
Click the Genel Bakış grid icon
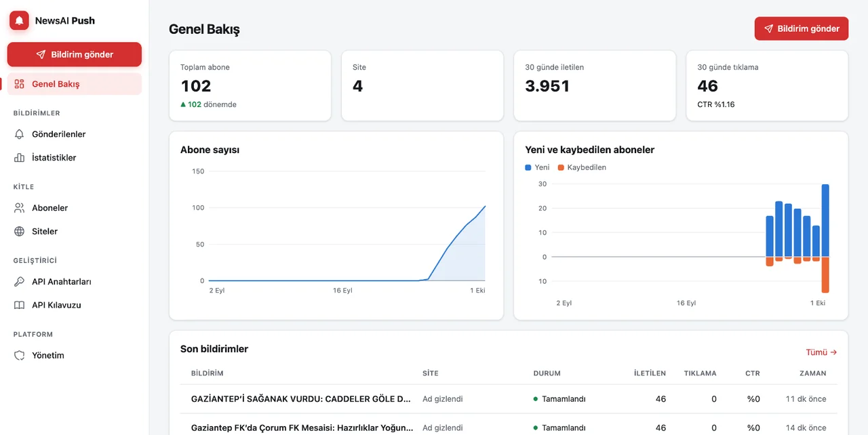(x=20, y=84)
